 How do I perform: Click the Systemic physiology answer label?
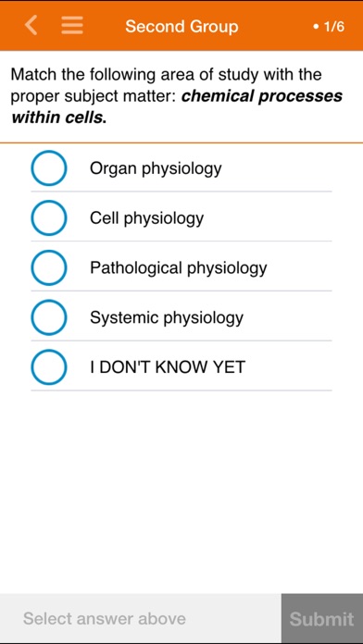(x=167, y=317)
